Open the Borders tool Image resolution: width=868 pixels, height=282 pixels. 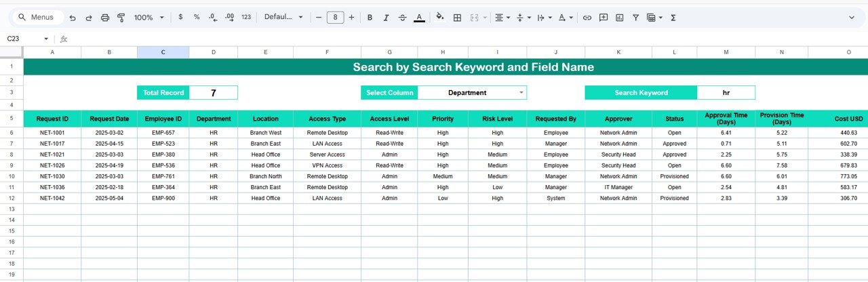(457, 18)
